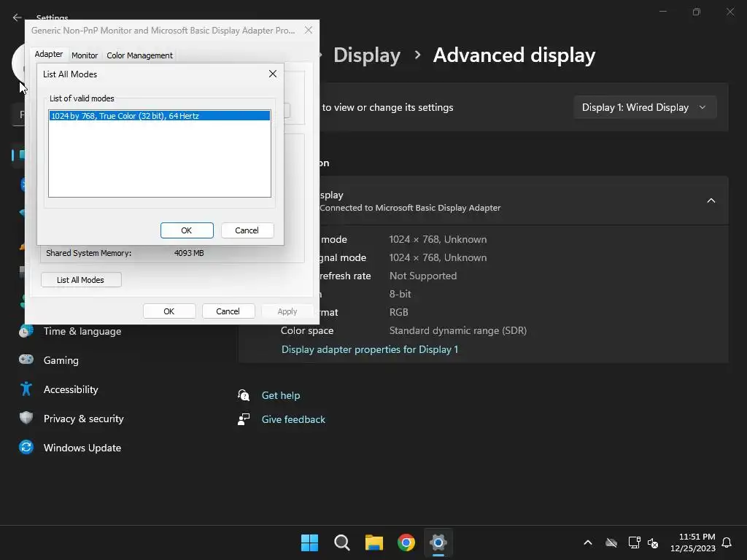This screenshot has height=560, width=747.
Task: Click OK in adapter properties dialog
Action: coord(169,311)
